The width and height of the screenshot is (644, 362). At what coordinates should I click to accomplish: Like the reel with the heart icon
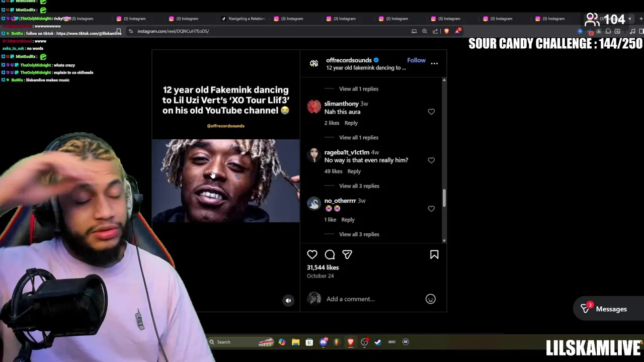click(x=312, y=254)
